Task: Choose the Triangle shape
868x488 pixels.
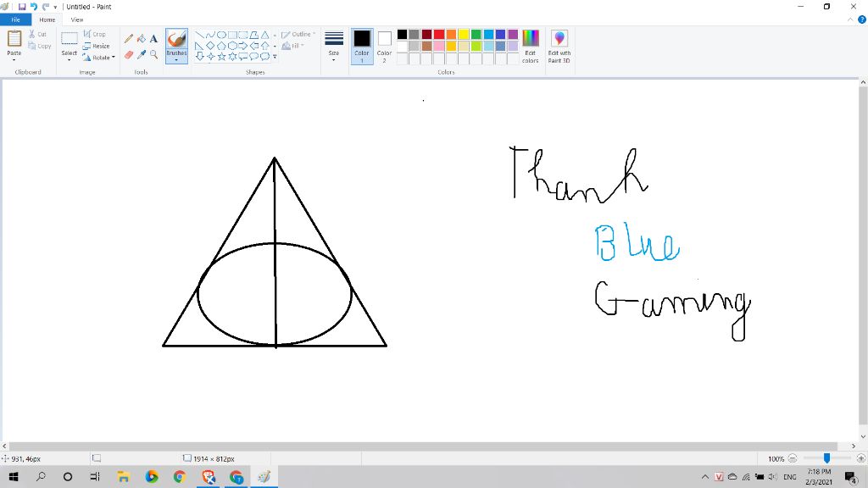Action: point(265,35)
